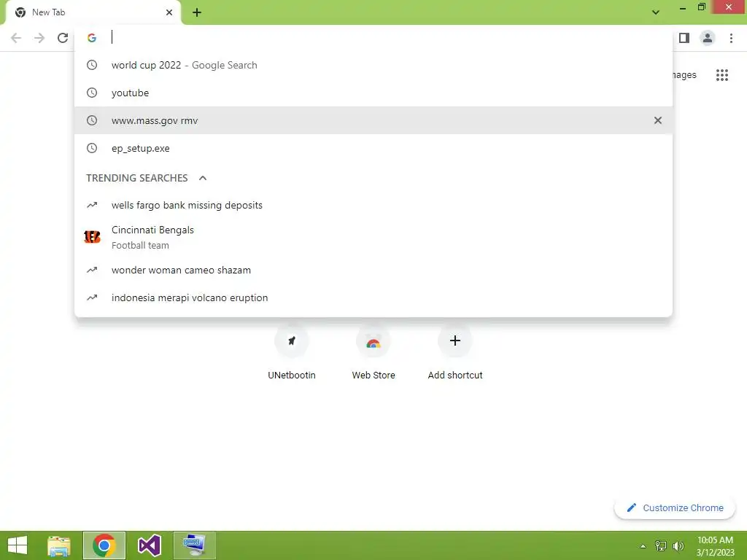The height and width of the screenshot is (560, 747).
Task: Open a new tab with plus button
Action: 197,12
